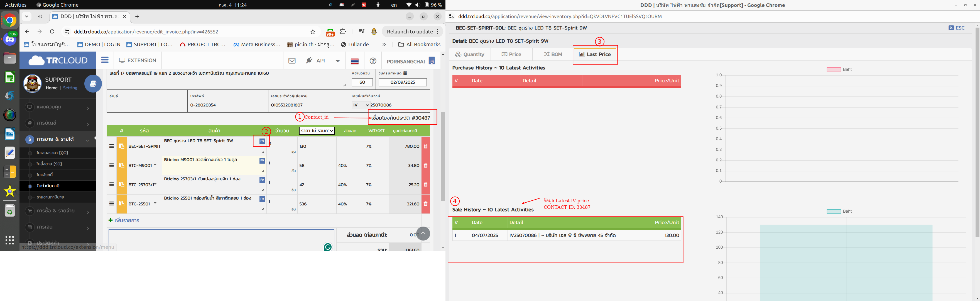
Task: Click the row handle icon for BEC-SET-SPIRIT
Action: click(x=111, y=146)
